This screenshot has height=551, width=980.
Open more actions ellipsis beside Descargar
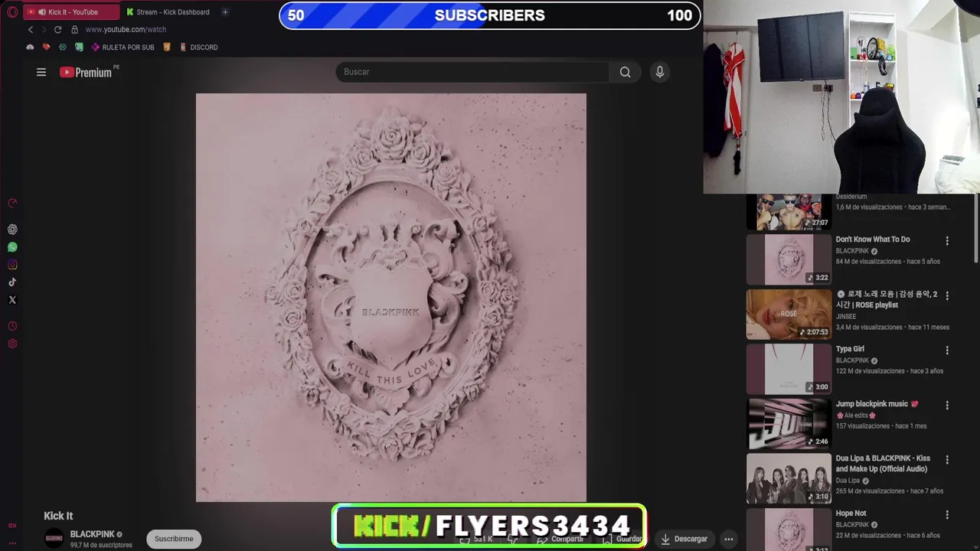click(729, 539)
